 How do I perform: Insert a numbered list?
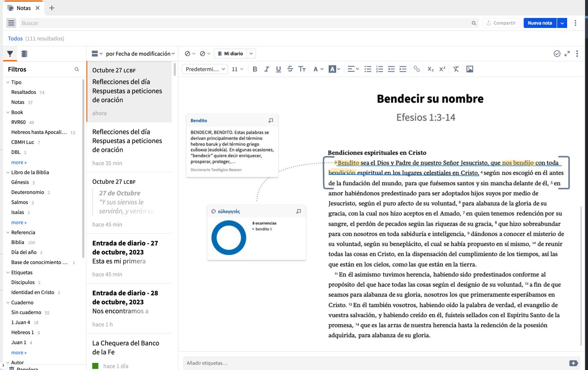(x=380, y=69)
